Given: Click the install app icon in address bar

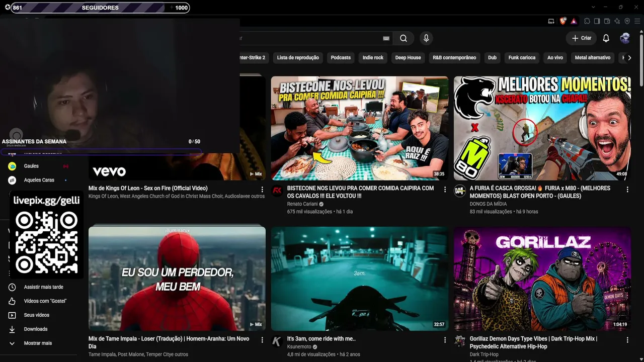Looking at the screenshot, I should (x=551, y=21).
